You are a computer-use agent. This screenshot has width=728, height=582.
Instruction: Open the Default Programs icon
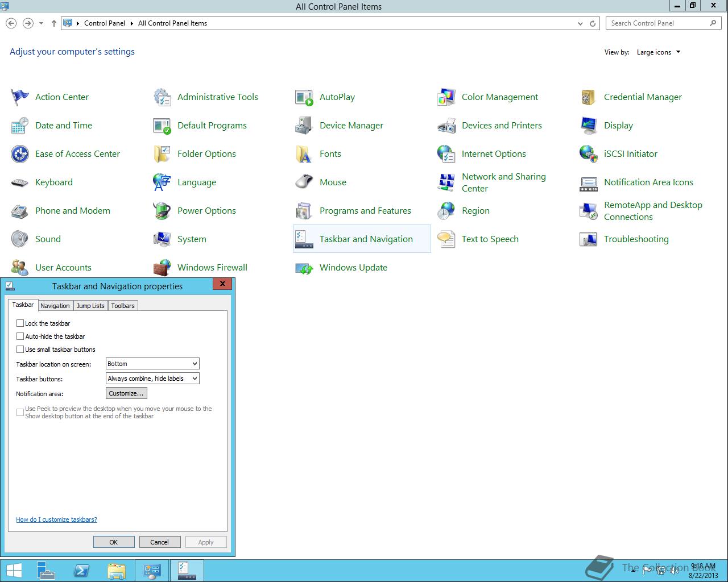(162, 126)
